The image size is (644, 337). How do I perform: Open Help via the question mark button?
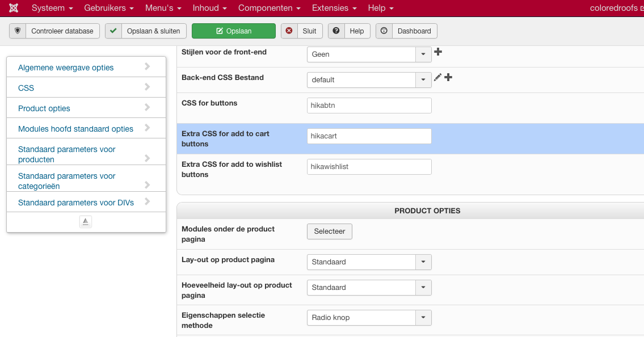pos(349,31)
